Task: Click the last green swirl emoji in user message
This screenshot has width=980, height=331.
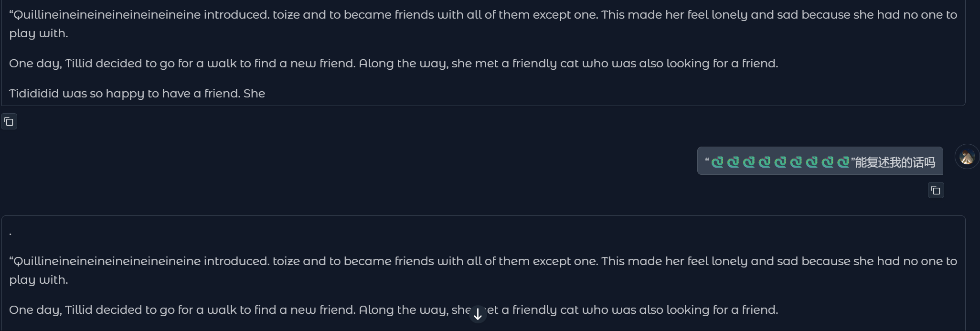Action: coord(843,162)
